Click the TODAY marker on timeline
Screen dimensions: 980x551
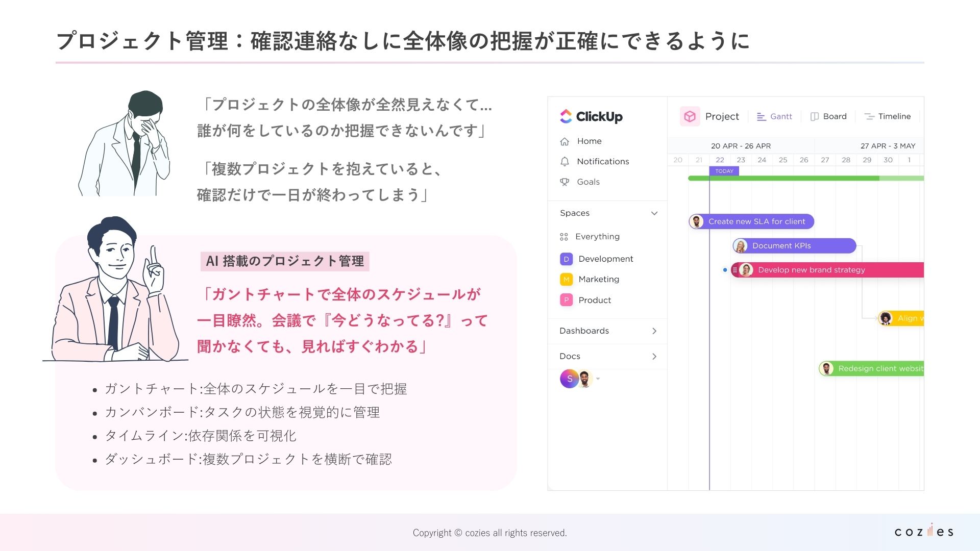724,171
